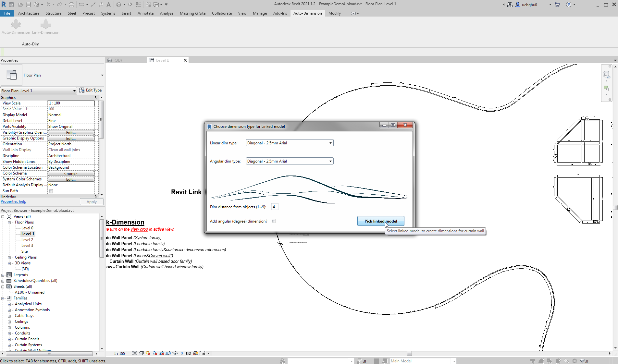Expand the Schedules/Quantities tree node

click(x=3, y=281)
